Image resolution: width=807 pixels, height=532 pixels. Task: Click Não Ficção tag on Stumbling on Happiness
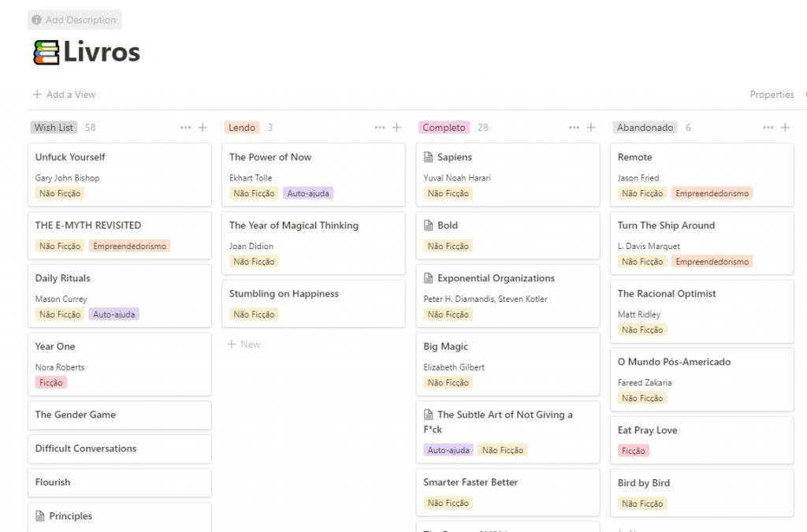point(255,314)
